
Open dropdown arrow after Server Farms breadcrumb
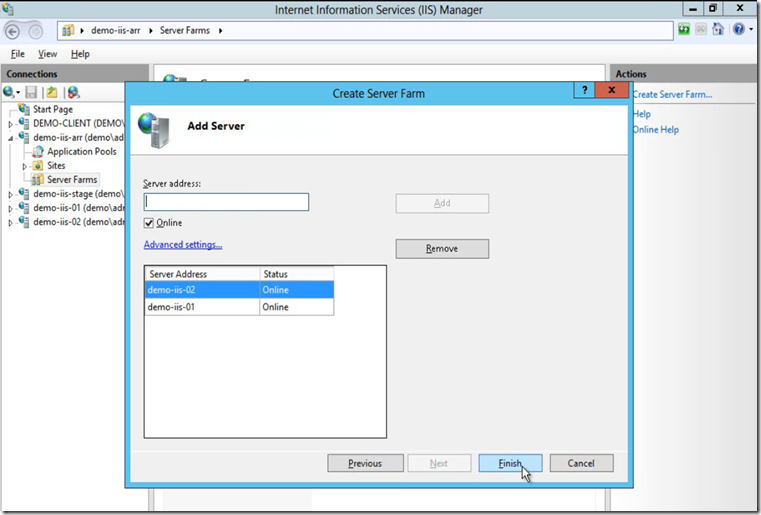220,31
